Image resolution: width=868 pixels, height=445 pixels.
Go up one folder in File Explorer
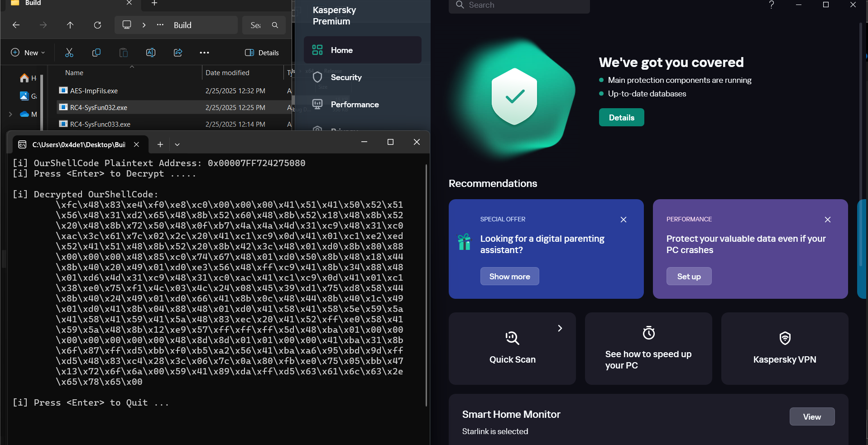click(70, 25)
